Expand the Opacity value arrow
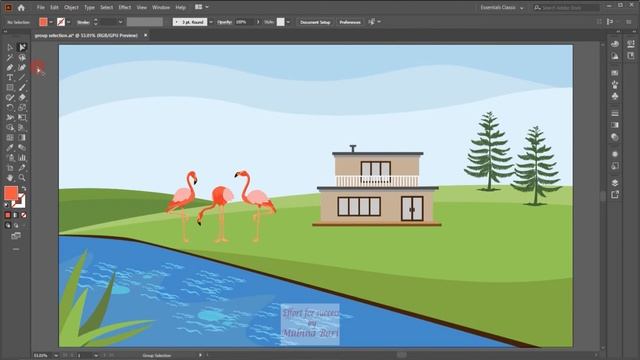 [258, 22]
